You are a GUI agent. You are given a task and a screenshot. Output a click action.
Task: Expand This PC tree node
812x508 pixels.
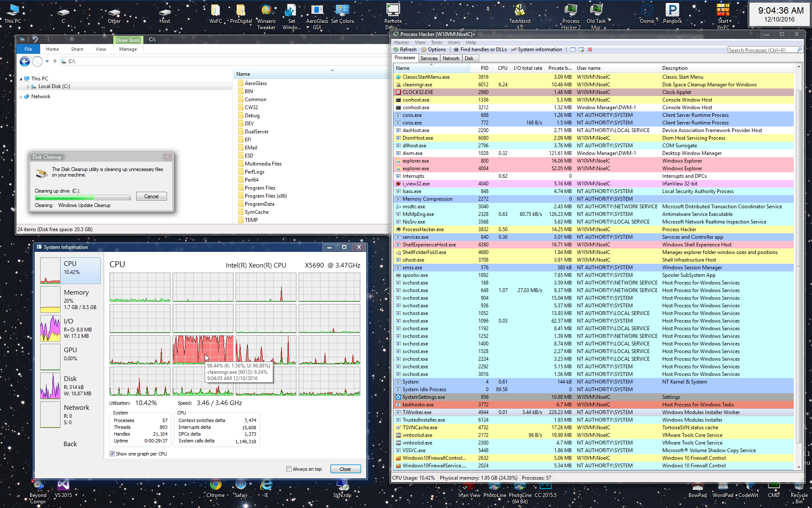tap(21, 79)
